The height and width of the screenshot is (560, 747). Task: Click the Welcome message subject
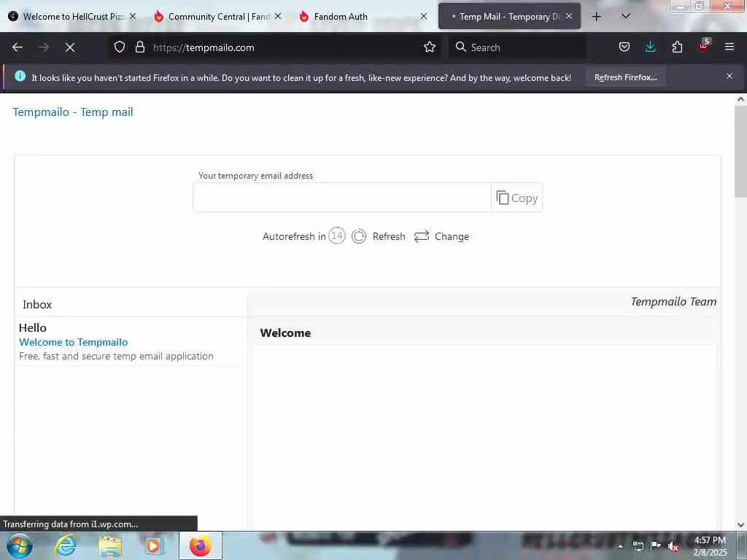click(x=285, y=332)
